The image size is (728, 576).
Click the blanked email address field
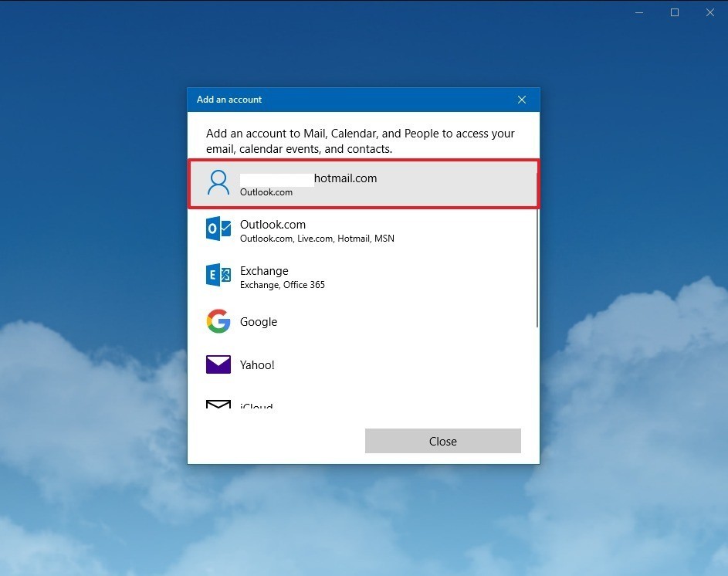[x=276, y=178]
